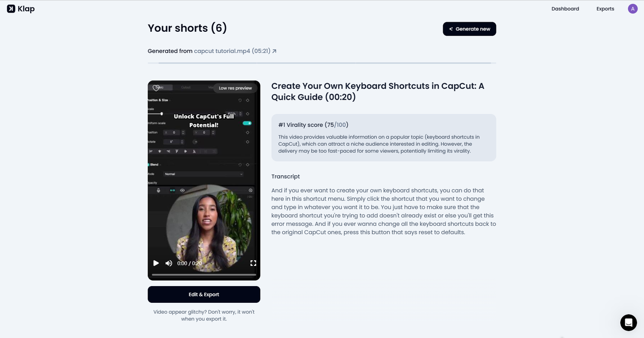Viewport: 644px width, 338px height.
Task: Click the Generate new button
Action: [x=469, y=29]
